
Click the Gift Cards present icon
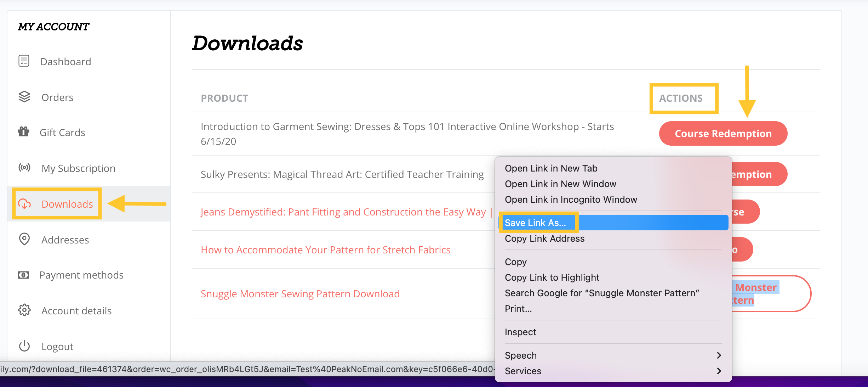[x=24, y=131]
